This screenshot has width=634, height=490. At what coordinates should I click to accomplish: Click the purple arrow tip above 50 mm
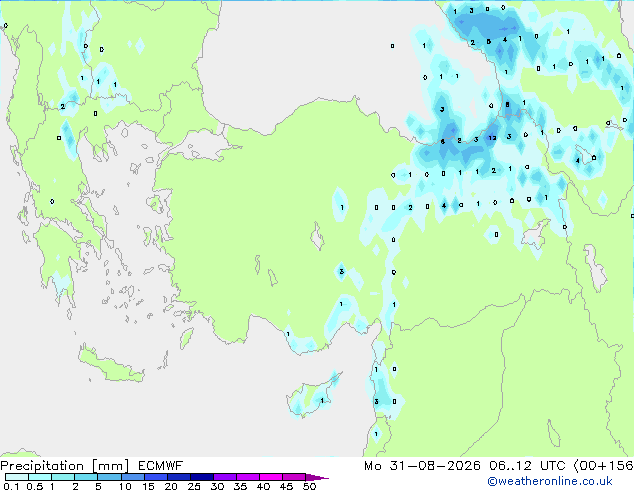tap(317, 477)
